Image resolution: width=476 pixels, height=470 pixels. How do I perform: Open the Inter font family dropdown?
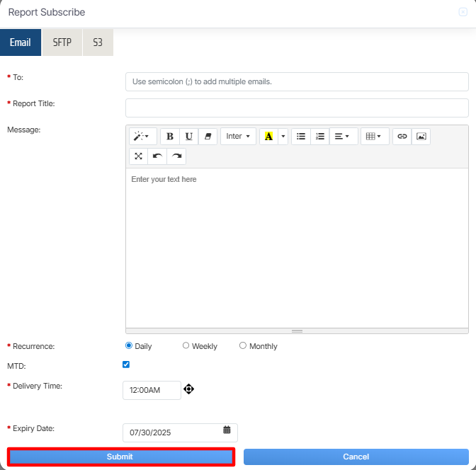(x=238, y=137)
